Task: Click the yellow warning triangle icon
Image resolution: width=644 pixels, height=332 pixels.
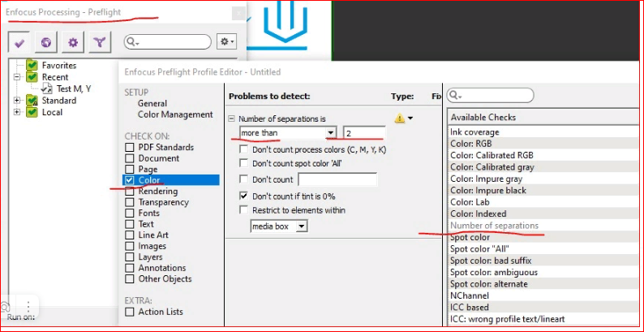Action: click(400, 119)
